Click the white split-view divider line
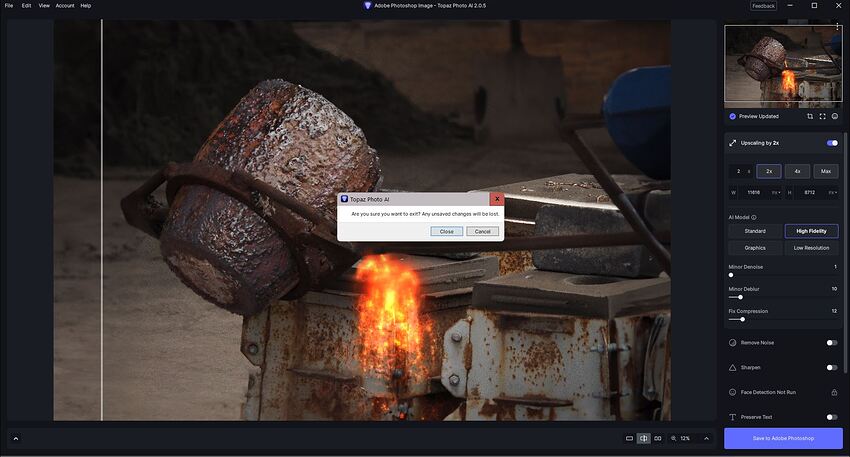The width and height of the screenshot is (850, 457). (102, 220)
